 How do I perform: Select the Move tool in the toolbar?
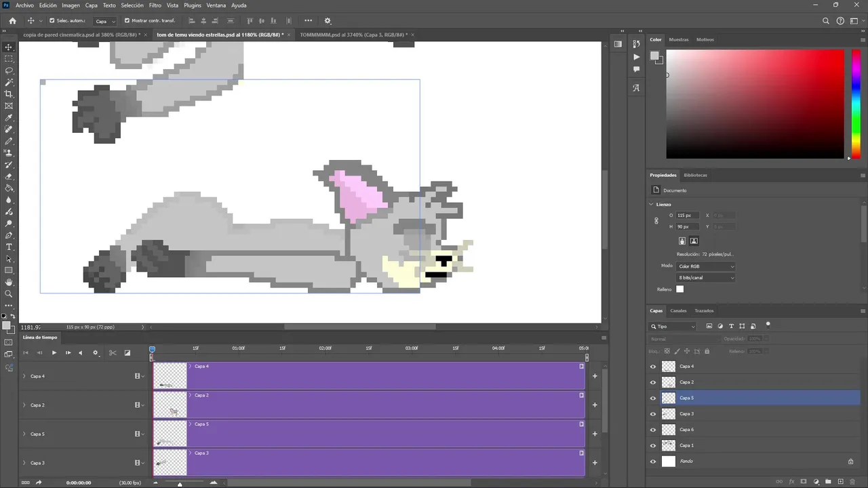pyautogui.click(x=9, y=47)
